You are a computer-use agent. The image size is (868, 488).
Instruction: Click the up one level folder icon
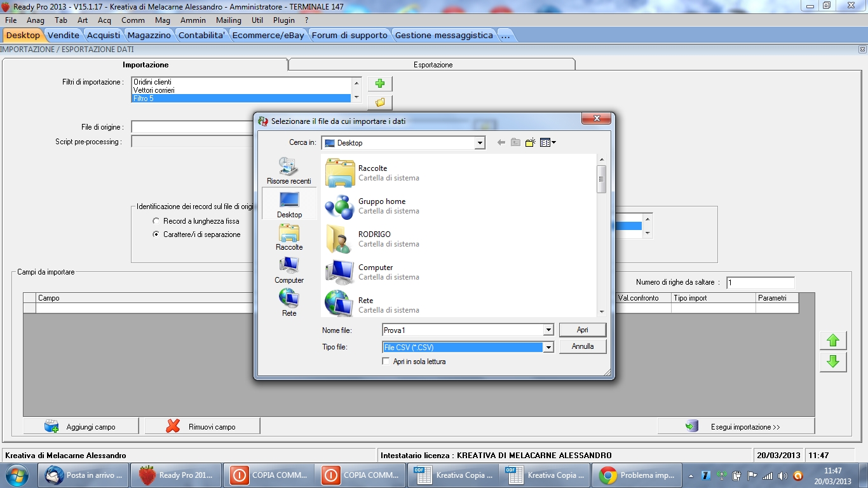515,143
